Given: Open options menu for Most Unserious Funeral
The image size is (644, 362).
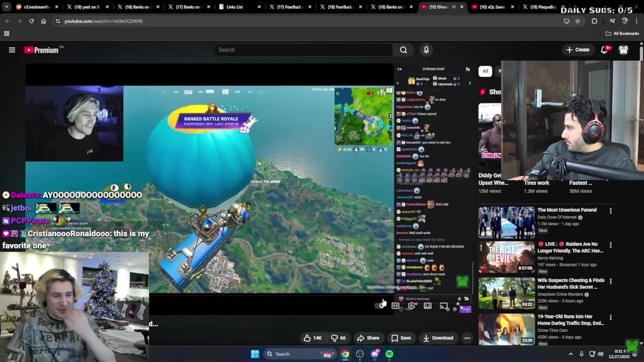Looking at the screenshot, I should 611,211.
